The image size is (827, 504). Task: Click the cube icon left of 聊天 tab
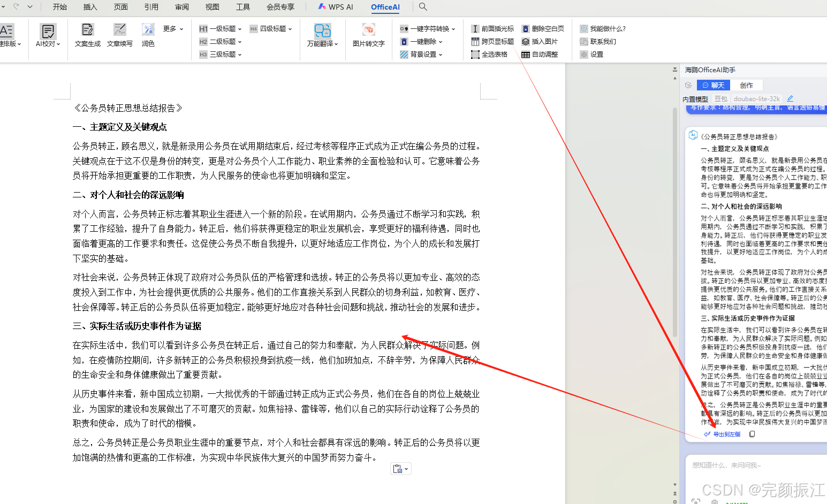pos(688,85)
